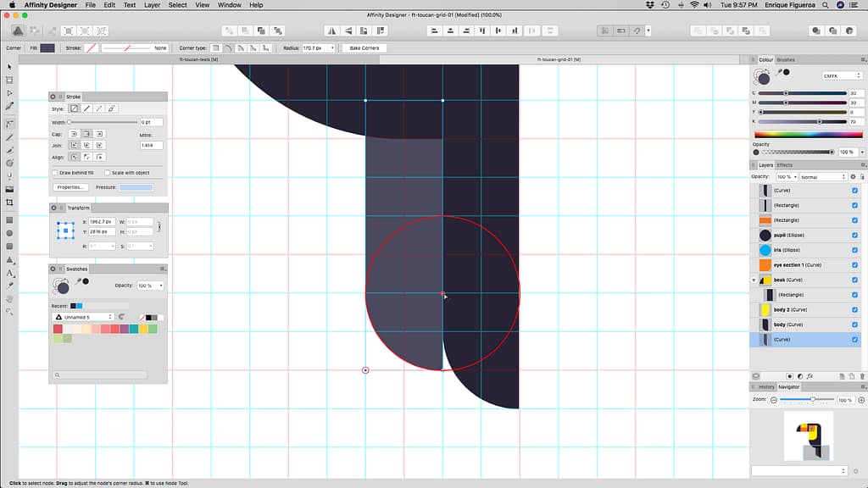Select dashed line stroke style
Viewport: 868px width, 488px height.
pyautogui.click(x=99, y=108)
